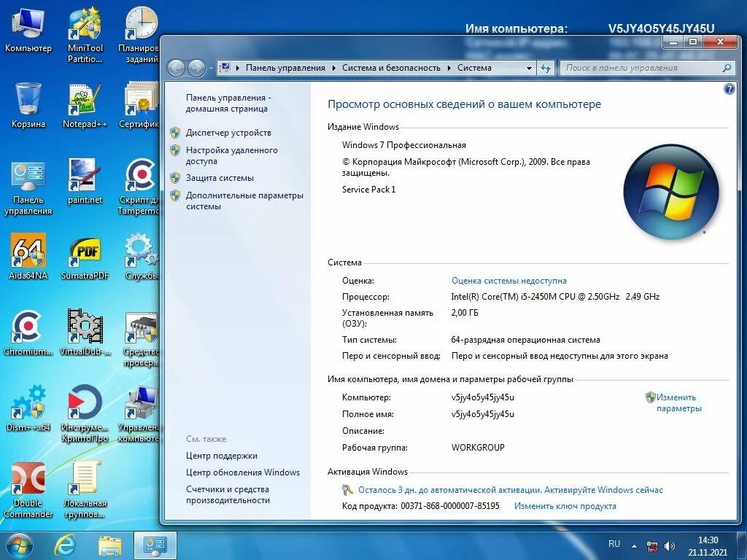
Task: Open Центр обновления Windows link
Action: [x=243, y=472]
